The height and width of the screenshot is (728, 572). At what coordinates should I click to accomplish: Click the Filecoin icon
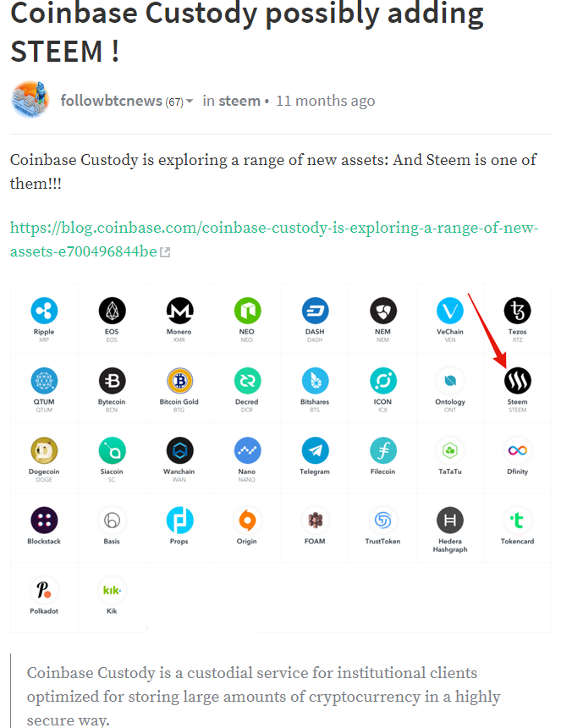[382, 450]
